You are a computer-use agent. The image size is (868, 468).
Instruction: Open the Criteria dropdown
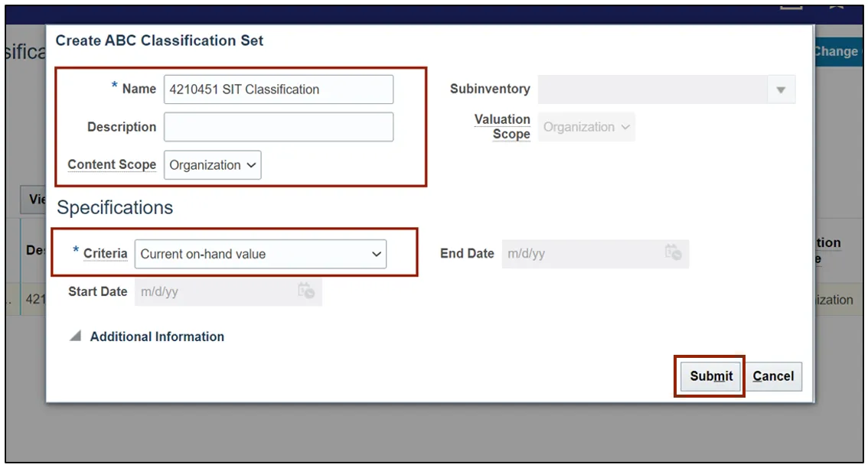coord(260,254)
